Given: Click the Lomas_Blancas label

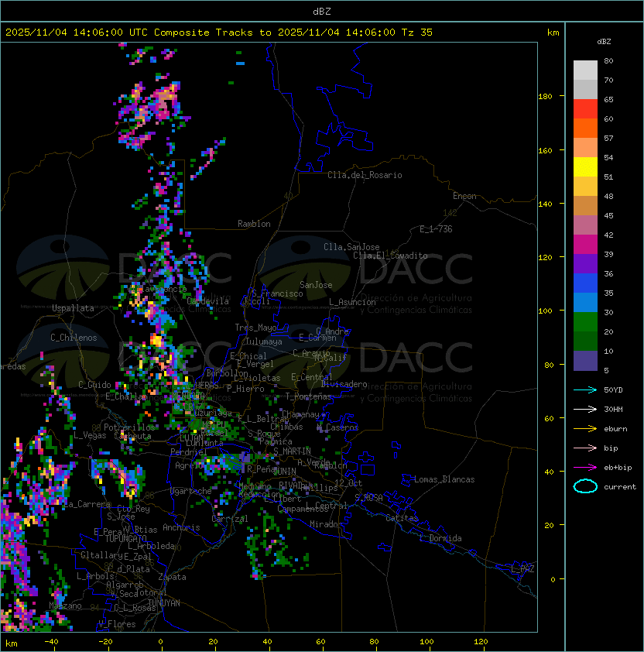Looking at the screenshot, I should (444, 479).
